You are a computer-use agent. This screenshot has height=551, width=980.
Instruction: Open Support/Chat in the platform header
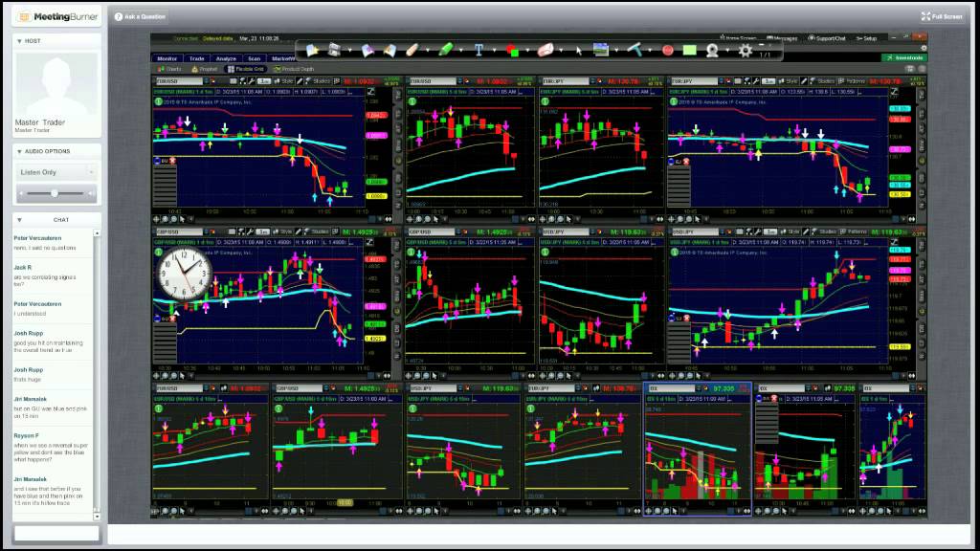(826, 38)
